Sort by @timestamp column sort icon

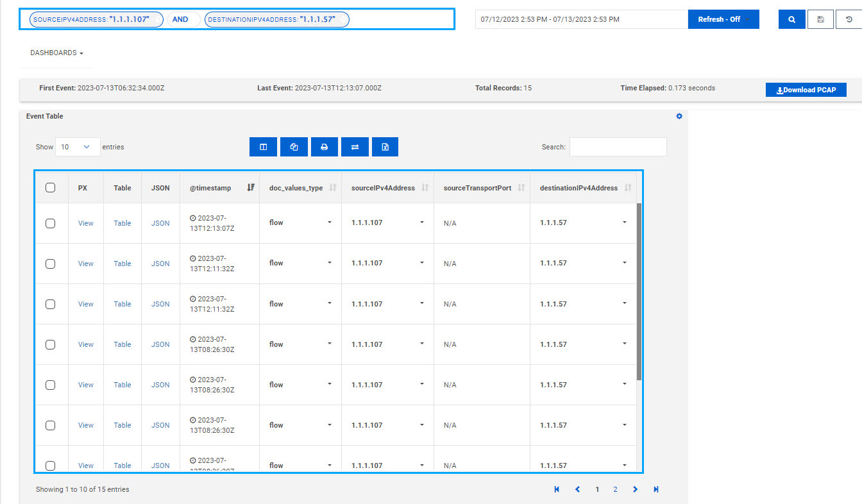pos(251,188)
